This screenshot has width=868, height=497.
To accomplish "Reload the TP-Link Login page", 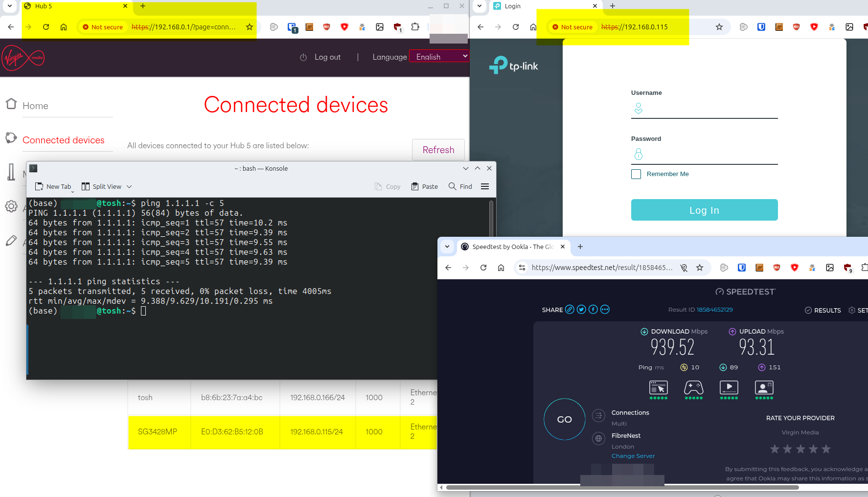I will pyautogui.click(x=516, y=27).
